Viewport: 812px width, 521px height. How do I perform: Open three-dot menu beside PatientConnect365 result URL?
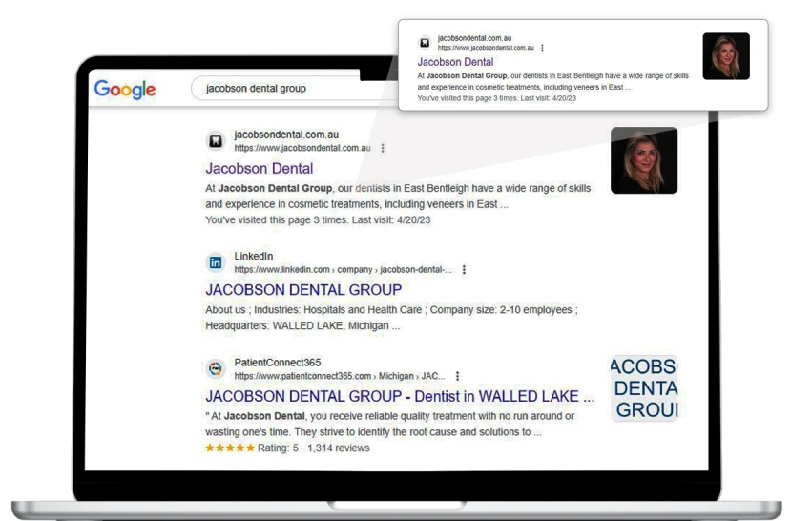tap(457, 377)
